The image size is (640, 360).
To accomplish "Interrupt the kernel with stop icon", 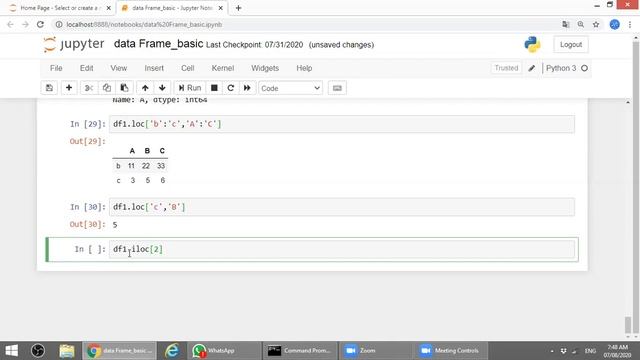I will (x=214, y=88).
